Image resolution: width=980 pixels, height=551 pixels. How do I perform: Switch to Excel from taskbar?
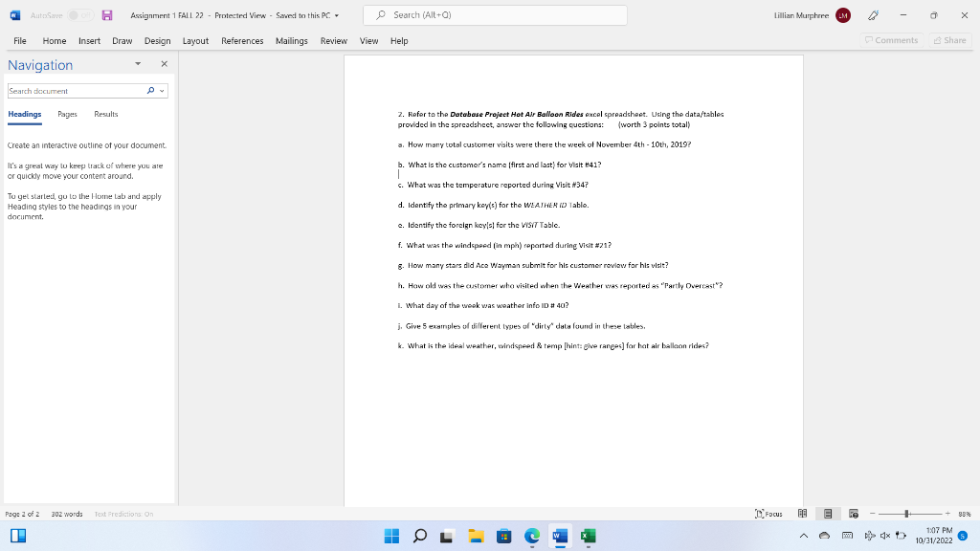tap(589, 536)
